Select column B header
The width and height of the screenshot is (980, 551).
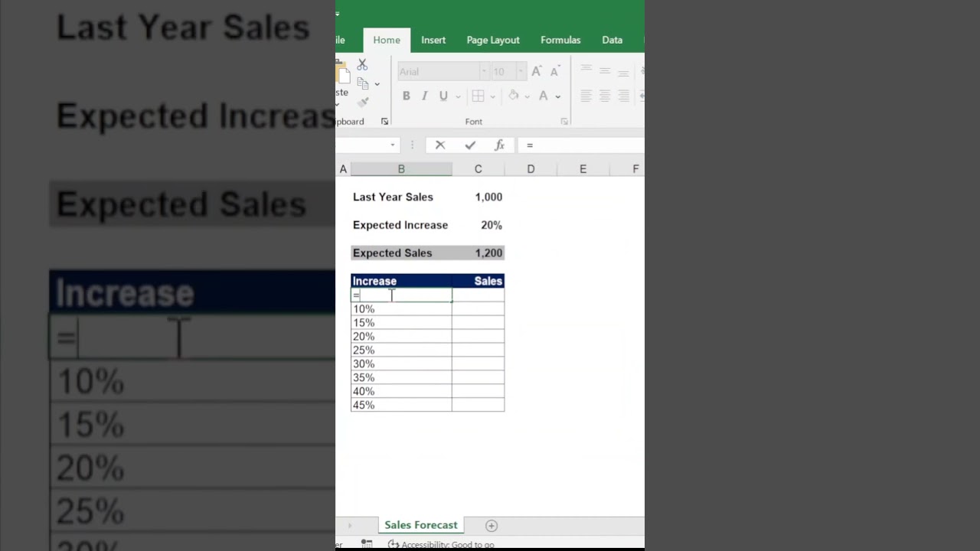pos(401,169)
